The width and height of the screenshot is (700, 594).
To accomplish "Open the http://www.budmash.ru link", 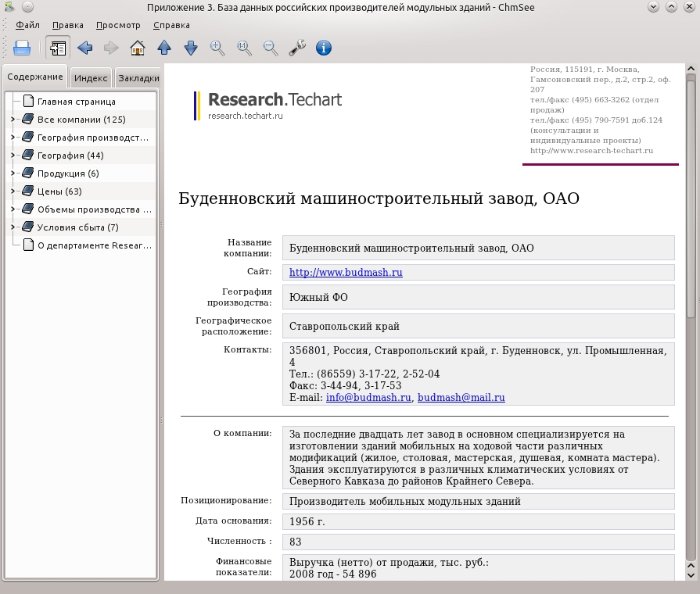I will coord(346,272).
